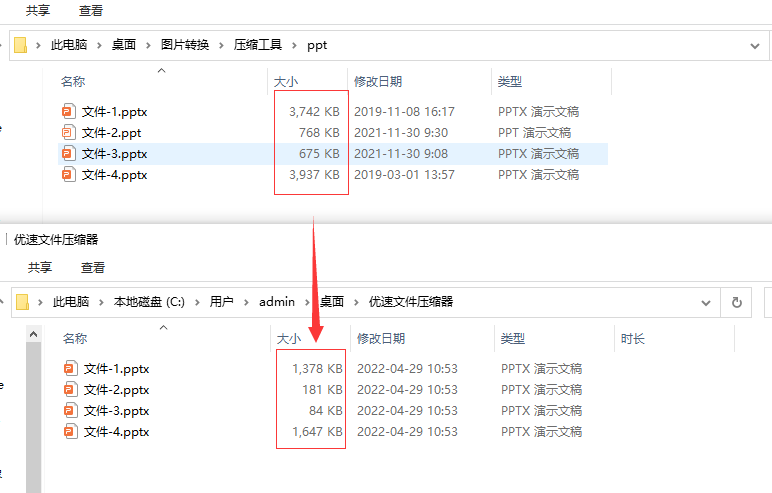
Task: Click 文件-4.pptx icon in 优速文件压缩器 window
Action: click(x=71, y=431)
